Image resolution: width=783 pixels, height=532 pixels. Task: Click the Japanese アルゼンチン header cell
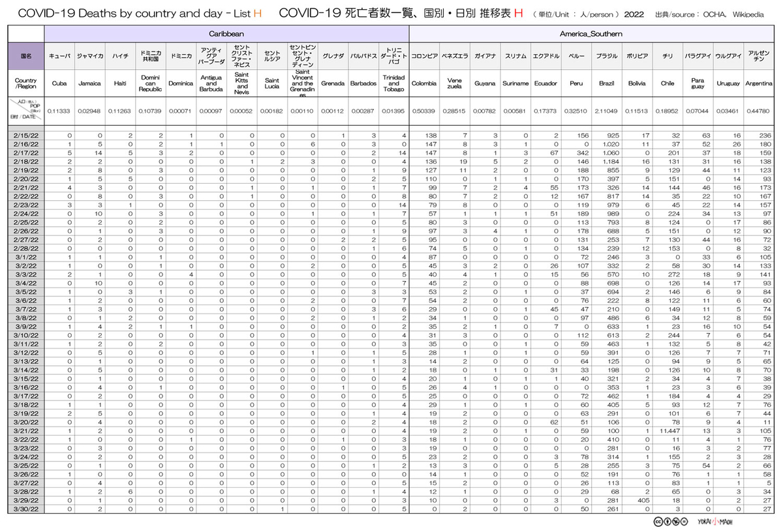point(758,56)
